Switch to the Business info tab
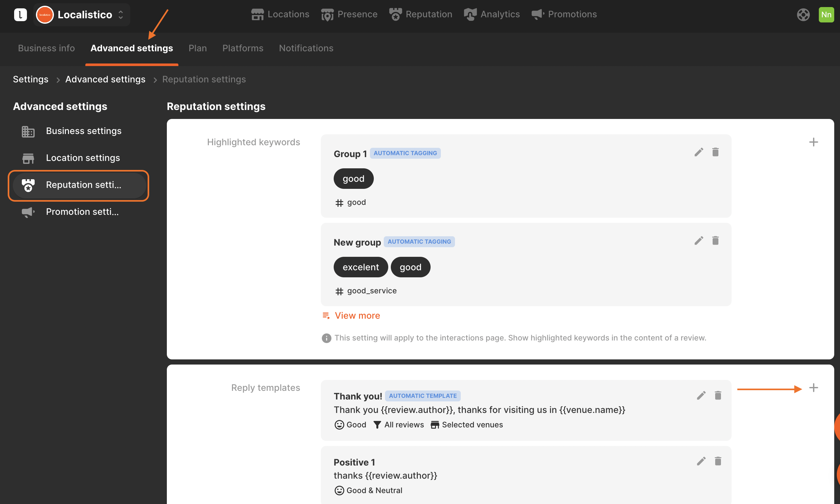Screen dimensions: 840x504 coord(46,48)
